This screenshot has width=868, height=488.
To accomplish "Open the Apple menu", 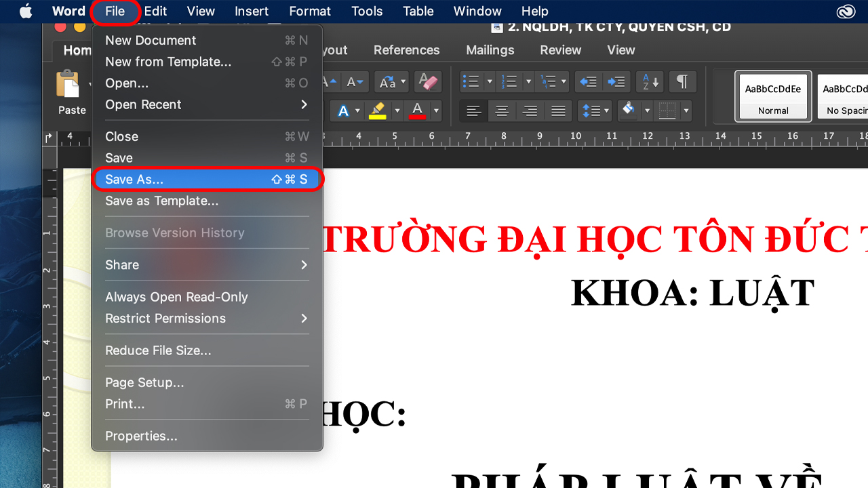I will pos(26,12).
